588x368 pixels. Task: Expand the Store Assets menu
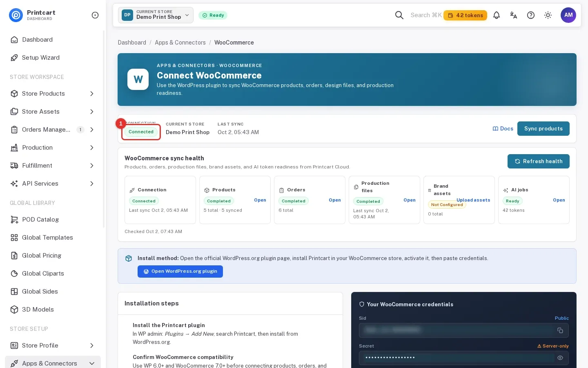[x=53, y=112]
